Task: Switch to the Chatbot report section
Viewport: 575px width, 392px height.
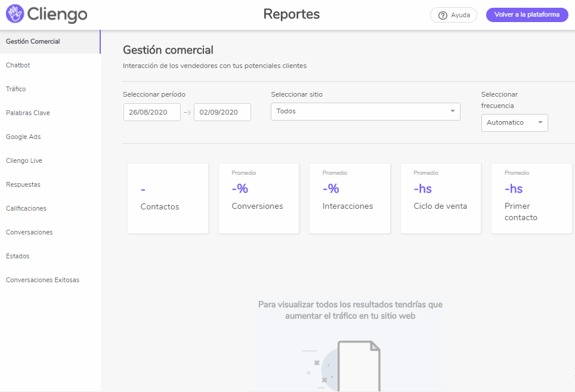Action: click(17, 65)
